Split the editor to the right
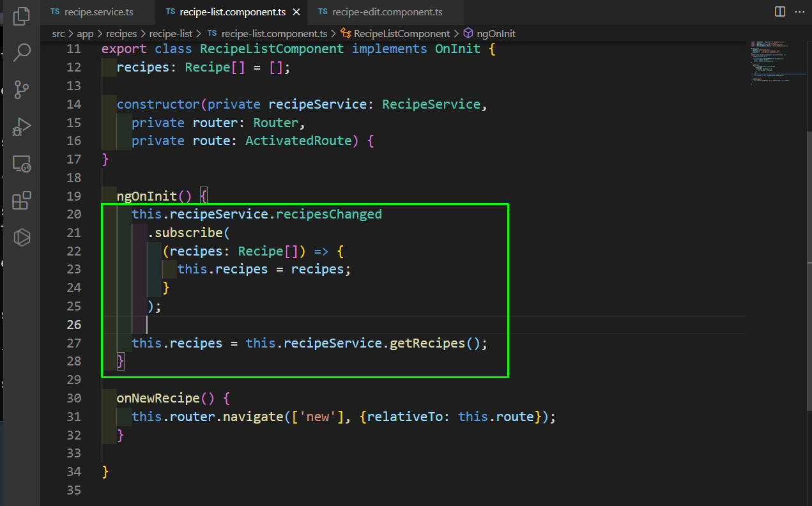This screenshot has height=506, width=812. pos(779,11)
